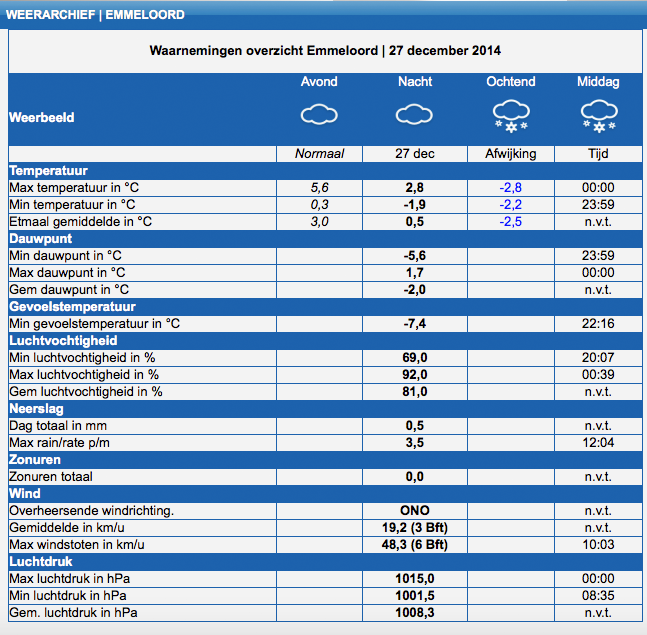Click the daily average deviation -2,5
647x635 pixels.
511,222
